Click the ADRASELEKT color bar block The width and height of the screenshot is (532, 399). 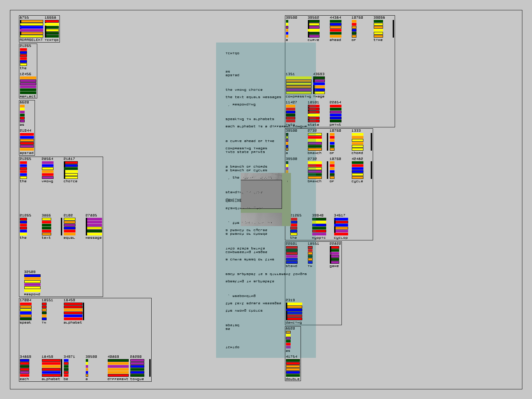click(x=32, y=29)
